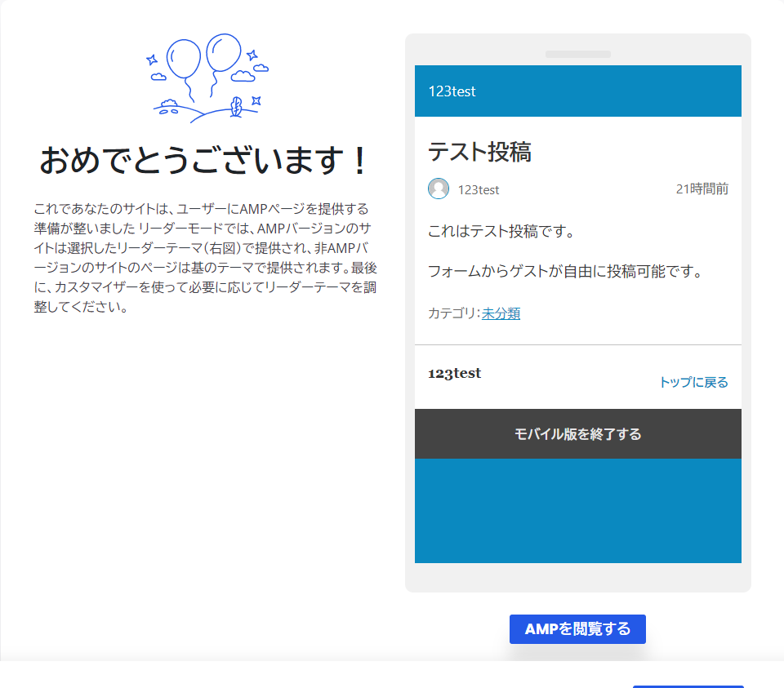Viewport: 784px width, 688px height.
Task: Click the フォームからゲストが post text line
Action: 565,271
